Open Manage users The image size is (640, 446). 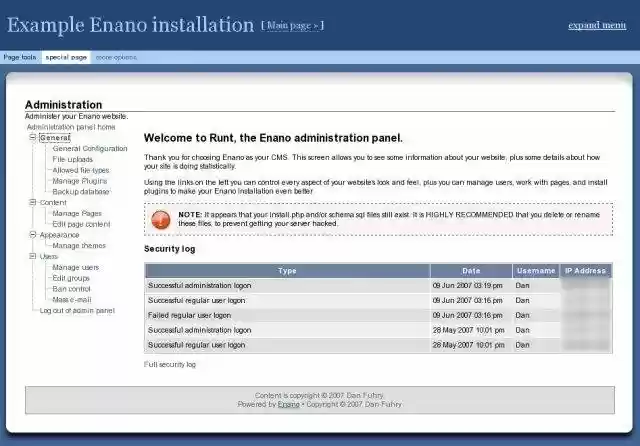tap(76, 267)
